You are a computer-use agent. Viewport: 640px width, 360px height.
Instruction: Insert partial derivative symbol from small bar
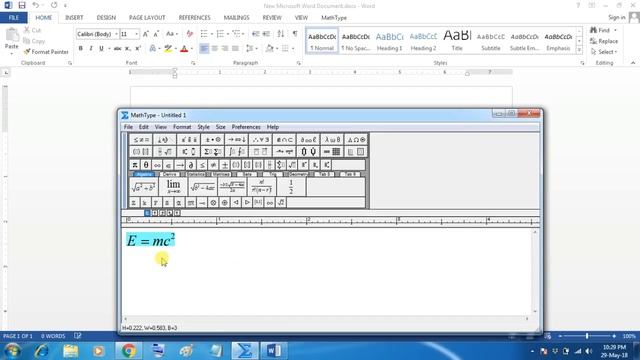(x=191, y=165)
